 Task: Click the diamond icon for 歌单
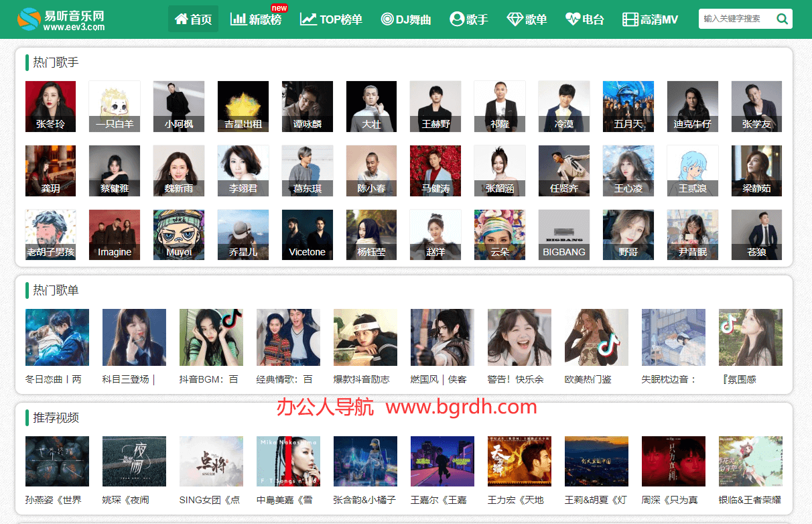pyautogui.click(x=515, y=19)
